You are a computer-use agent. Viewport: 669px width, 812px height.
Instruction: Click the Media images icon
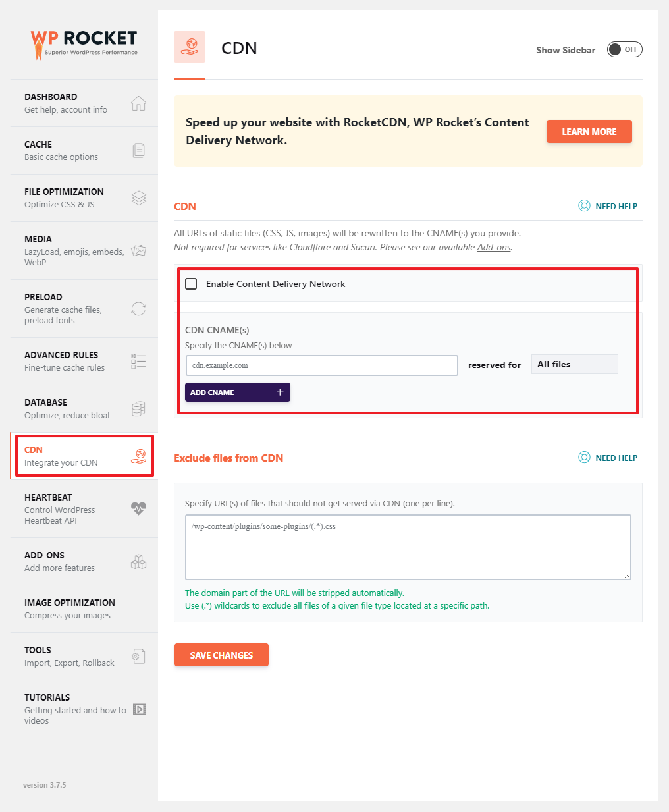point(138,250)
